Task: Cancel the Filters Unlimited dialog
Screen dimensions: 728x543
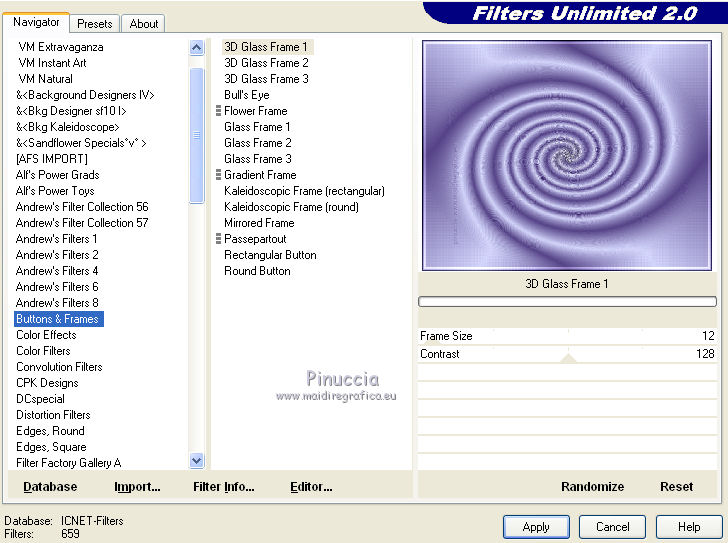Action: click(612, 527)
